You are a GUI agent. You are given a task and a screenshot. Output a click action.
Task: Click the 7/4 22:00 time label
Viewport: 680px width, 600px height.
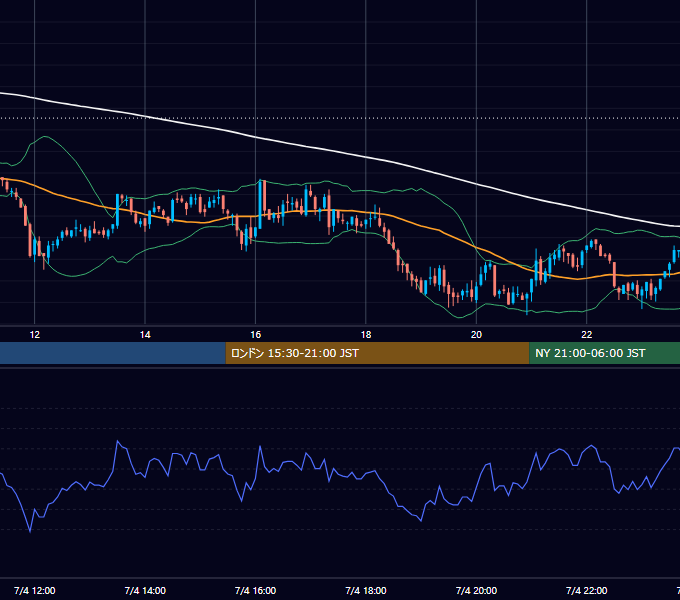click(586, 590)
